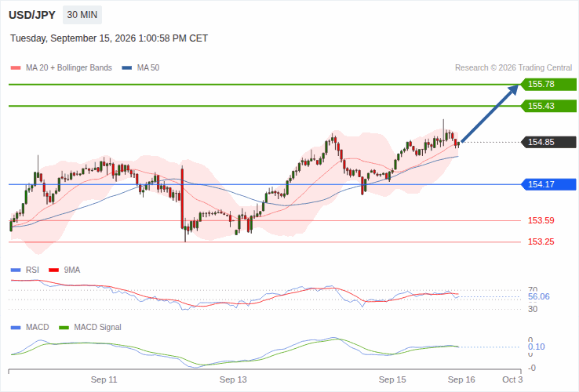This screenshot has height=392, width=579.
Task: Click the USD/JPY chart title
Action: (32, 15)
